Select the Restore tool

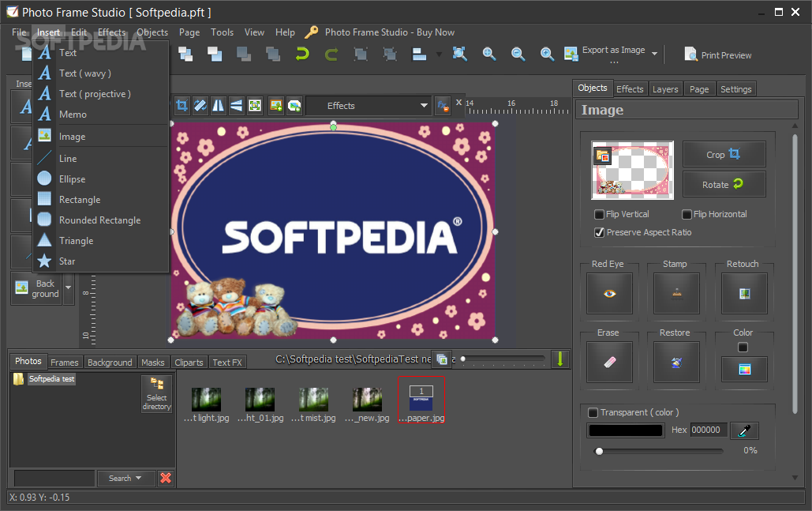pos(676,362)
